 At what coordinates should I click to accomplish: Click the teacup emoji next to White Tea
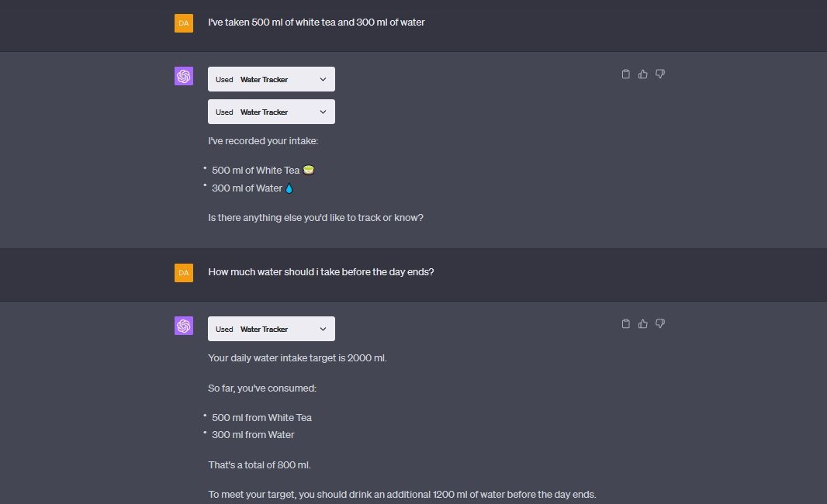[x=308, y=169]
